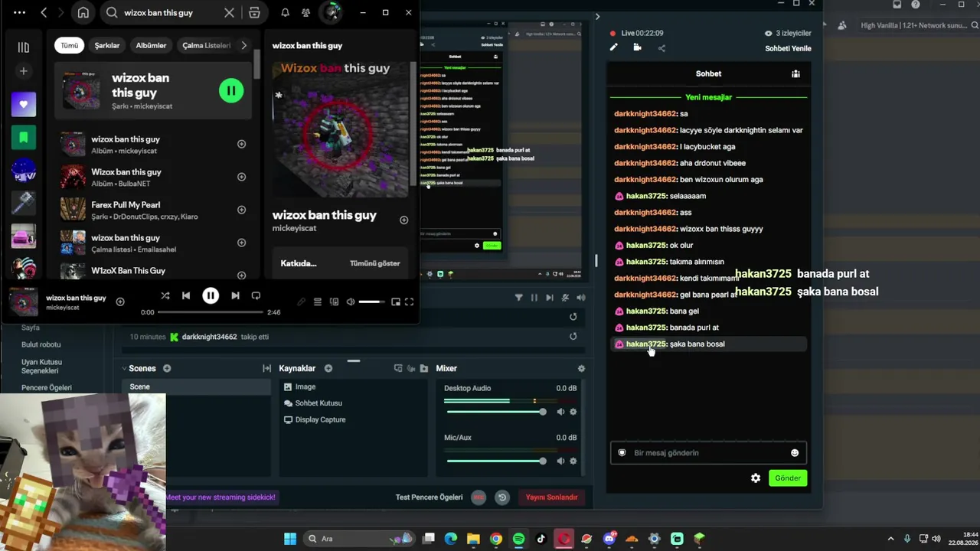Open Liked Songs heart playlist in sidebar

pyautogui.click(x=24, y=104)
